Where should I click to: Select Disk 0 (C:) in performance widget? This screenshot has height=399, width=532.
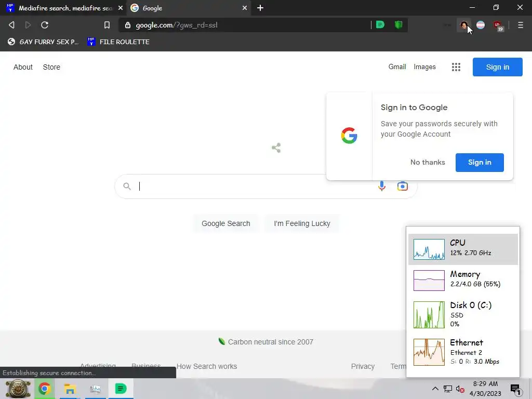coord(463,314)
